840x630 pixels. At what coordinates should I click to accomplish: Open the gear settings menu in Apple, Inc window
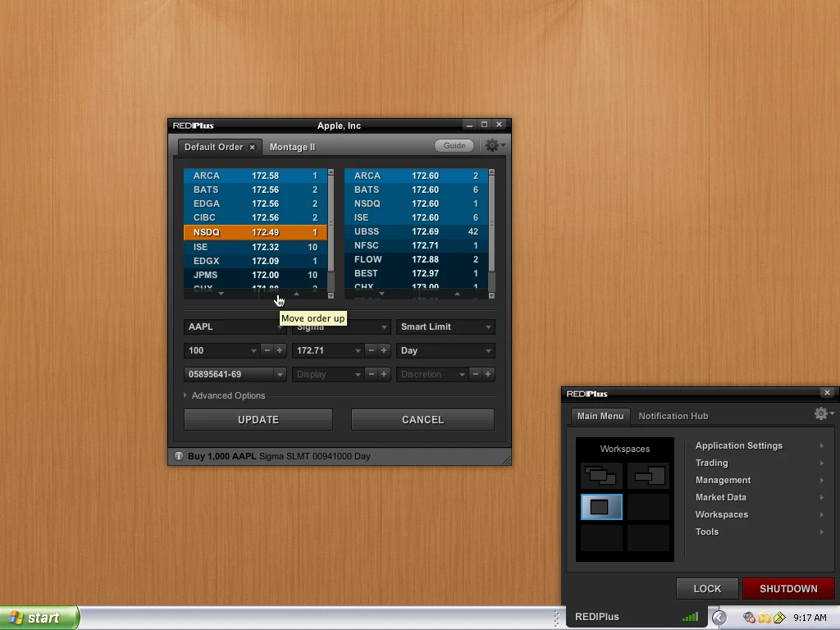pyautogui.click(x=495, y=145)
